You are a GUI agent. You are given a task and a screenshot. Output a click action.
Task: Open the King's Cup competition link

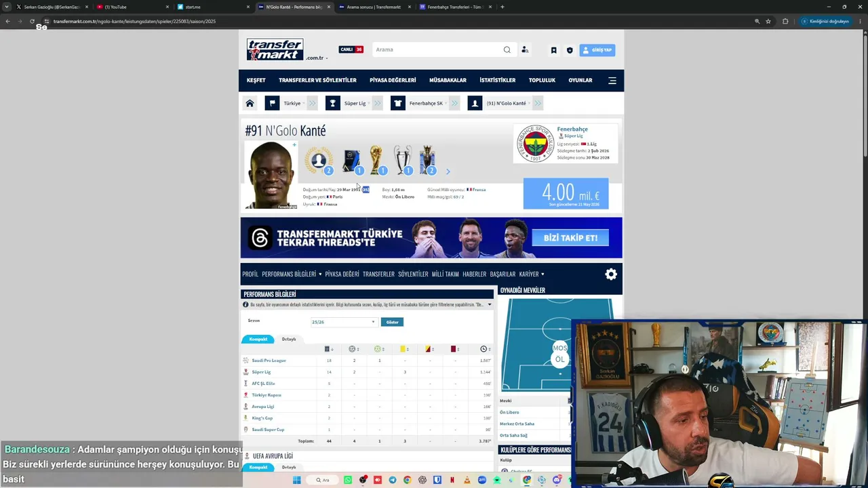[262, 418]
